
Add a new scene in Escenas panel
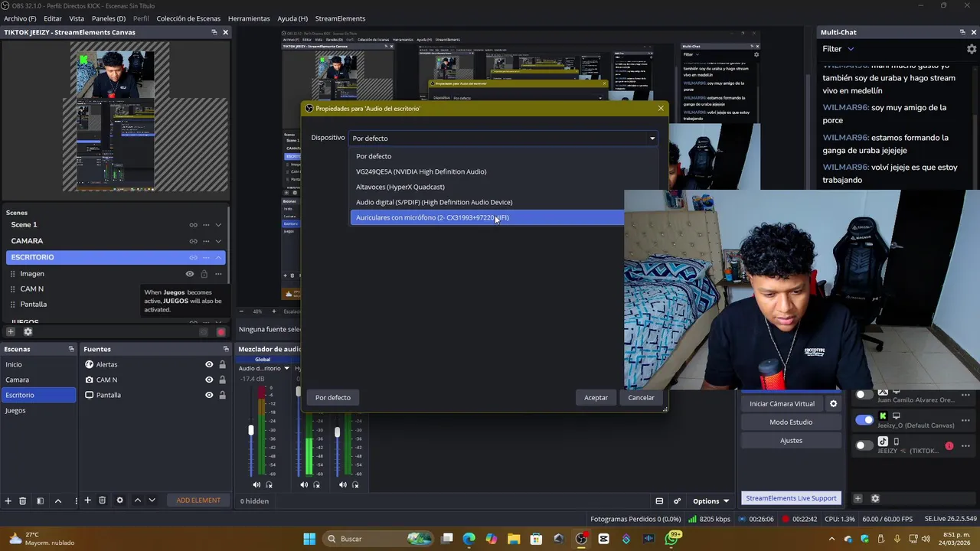tap(8, 500)
